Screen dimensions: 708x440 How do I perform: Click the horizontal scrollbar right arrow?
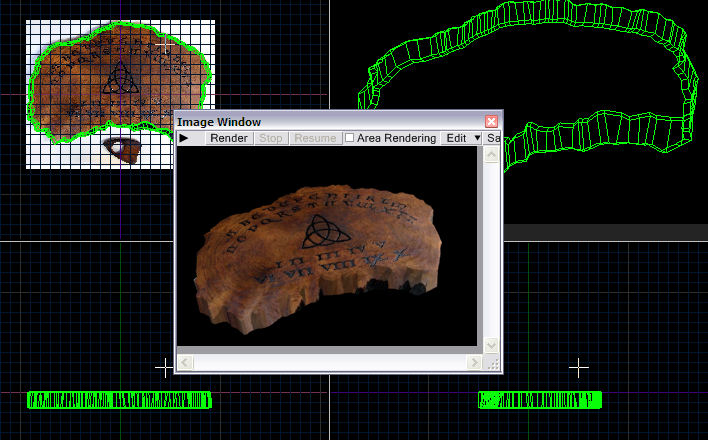(473, 362)
